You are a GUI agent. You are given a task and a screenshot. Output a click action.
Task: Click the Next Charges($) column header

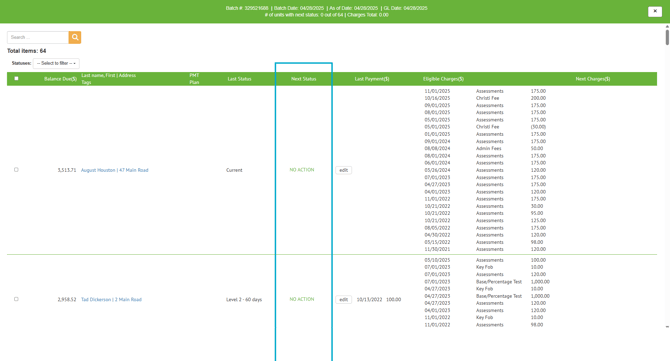pos(593,79)
